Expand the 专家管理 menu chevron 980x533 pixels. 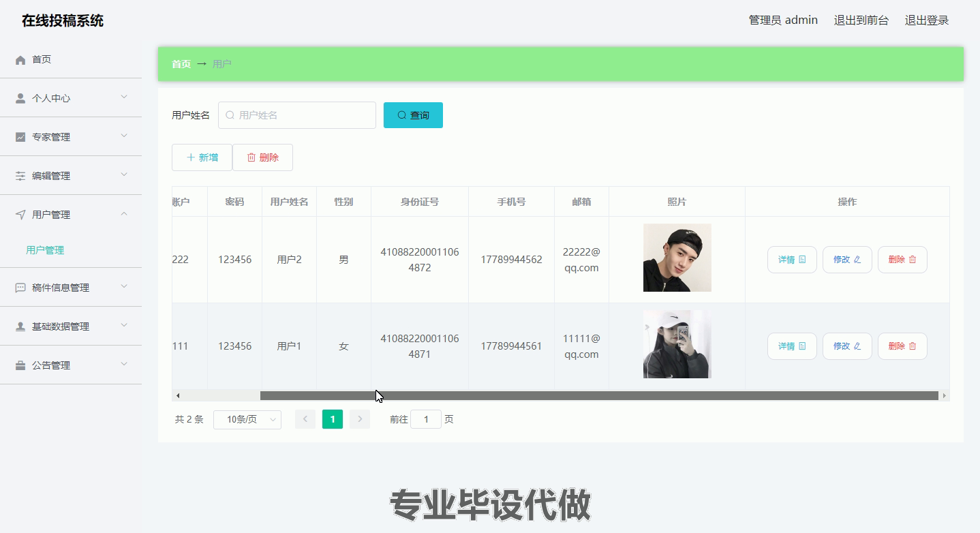(124, 136)
